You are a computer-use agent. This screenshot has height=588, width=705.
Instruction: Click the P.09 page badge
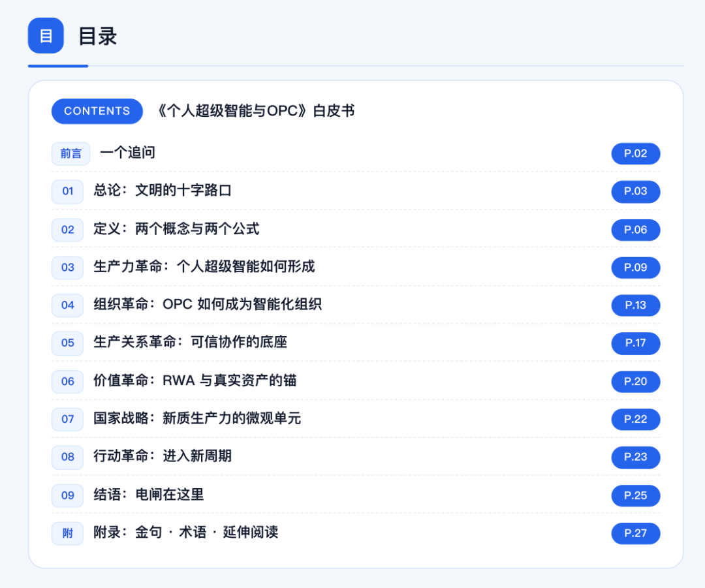coord(636,268)
